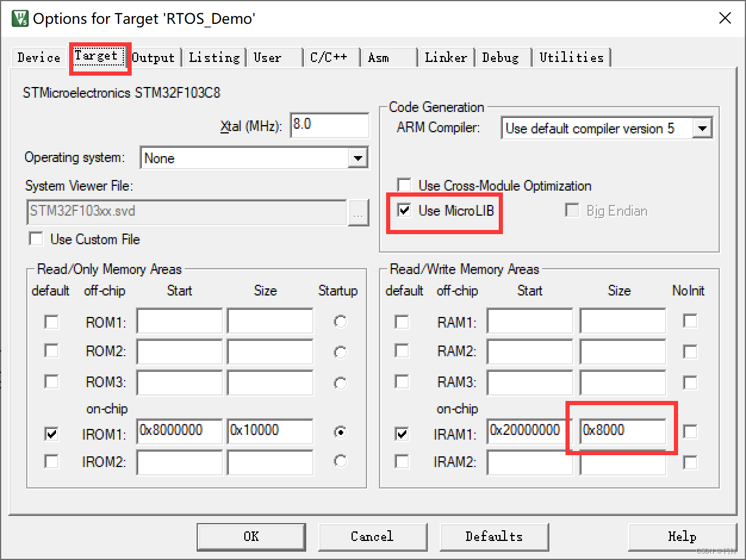Uncheck the IRAM1 default checkbox

pyautogui.click(x=402, y=434)
